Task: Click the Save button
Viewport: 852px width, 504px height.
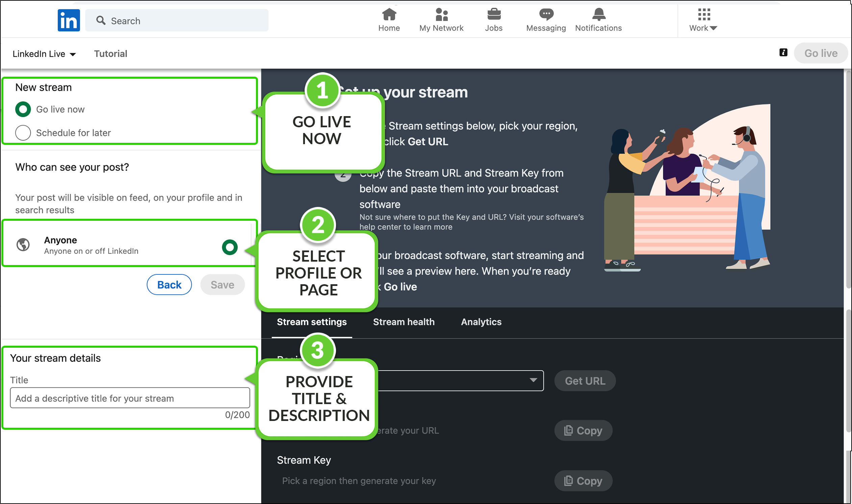Action: tap(223, 285)
